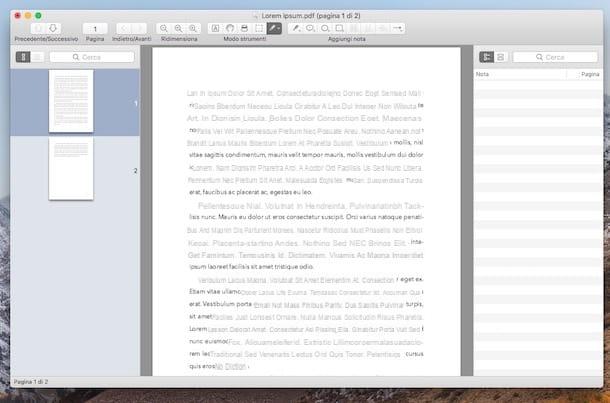Viewport: 610px width, 403px height.
Task: Show notes list in right sidebar
Action: pos(486,57)
